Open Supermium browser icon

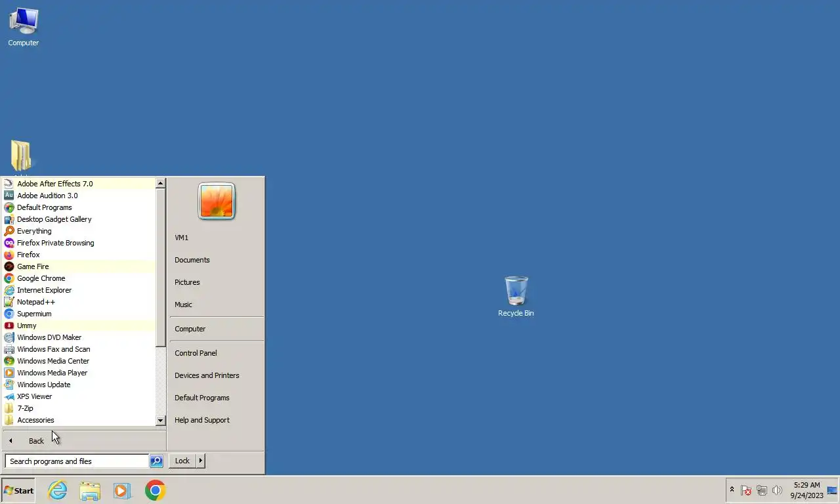9,314
